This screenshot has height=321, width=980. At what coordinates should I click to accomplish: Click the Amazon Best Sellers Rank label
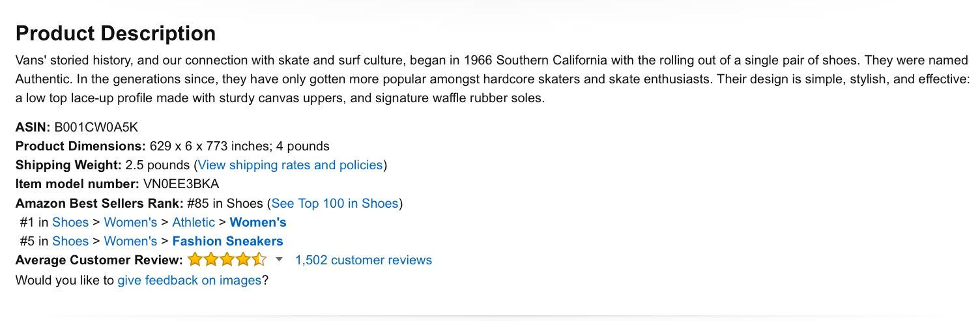click(x=100, y=203)
